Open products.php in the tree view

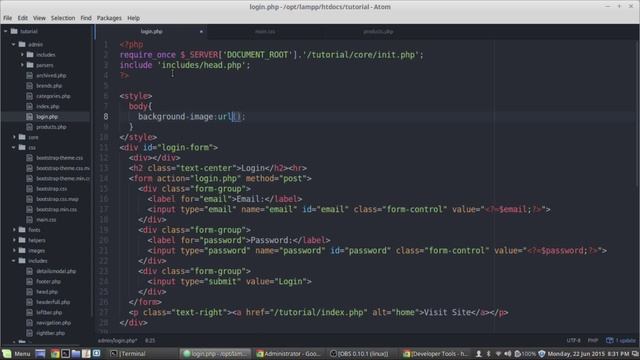pyautogui.click(x=51, y=127)
